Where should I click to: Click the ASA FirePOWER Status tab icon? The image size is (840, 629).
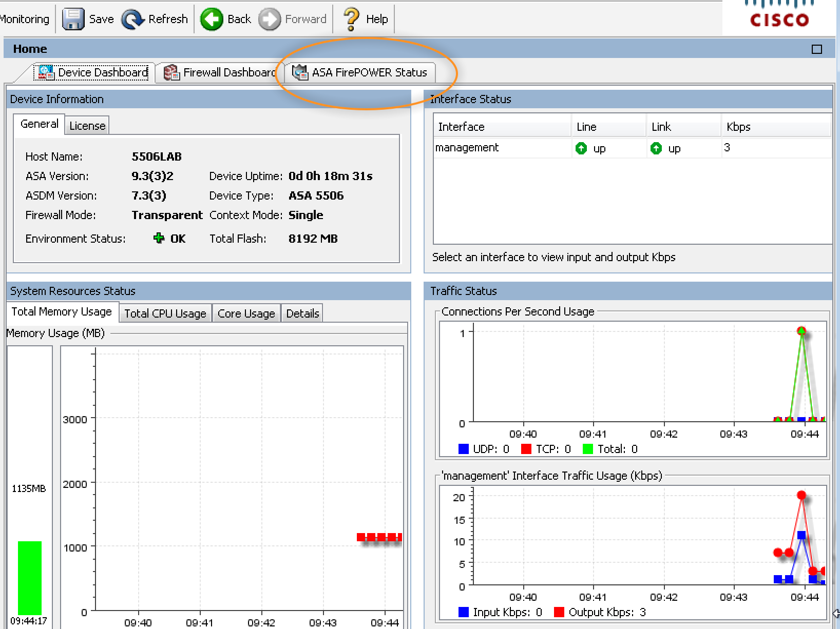pos(300,72)
